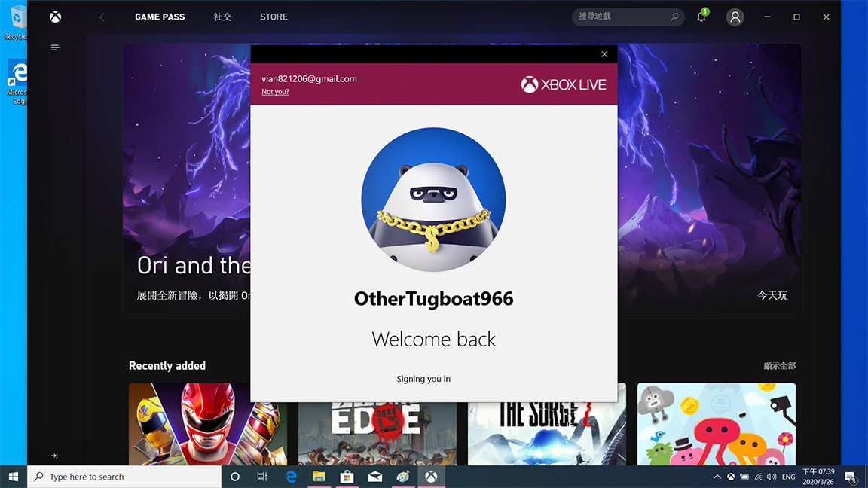This screenshot has width=868, height=488.
Task: Maximize the Xbox app window
Action: click(x=796, y=17)
